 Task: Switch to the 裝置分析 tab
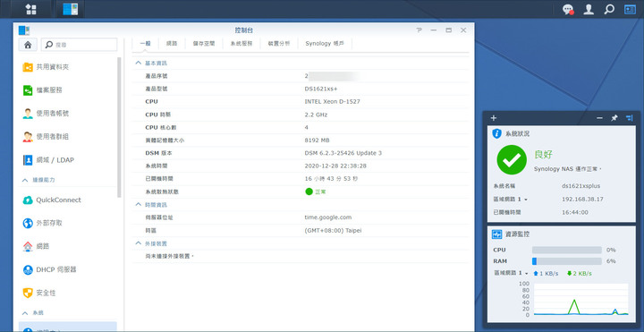click(x=279, y=44)
